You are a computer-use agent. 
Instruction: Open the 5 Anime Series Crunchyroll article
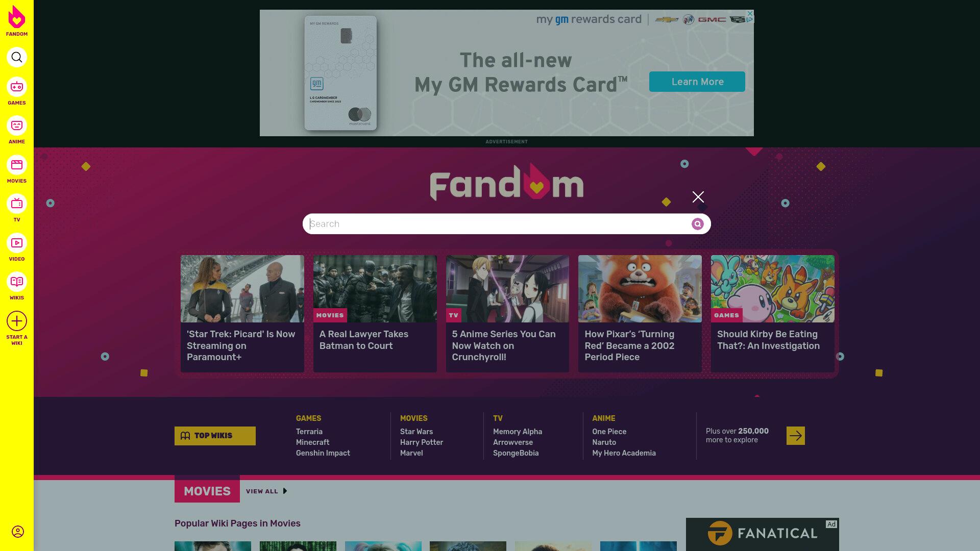pyautogui.click(x=507, y=314)
